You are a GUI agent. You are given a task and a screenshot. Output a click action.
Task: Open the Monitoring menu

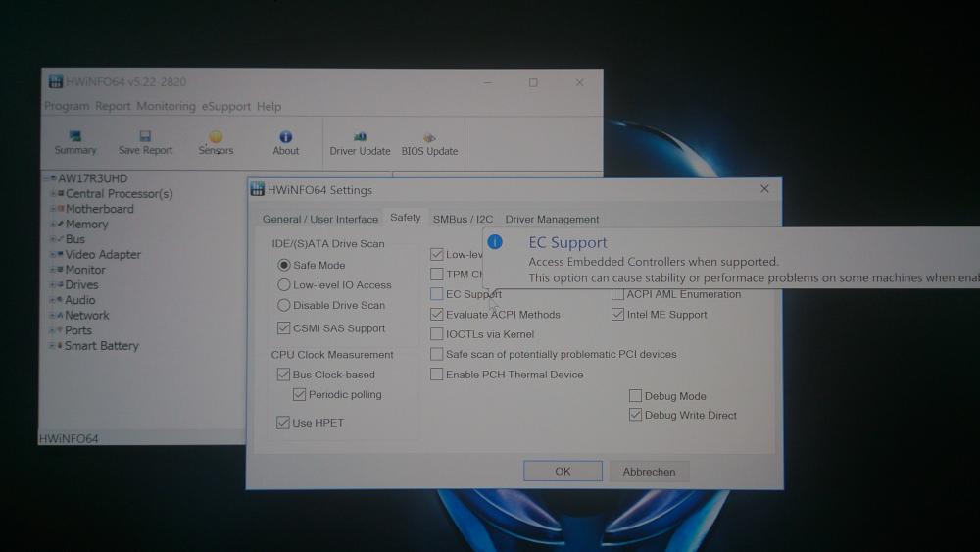click(165, 106)
